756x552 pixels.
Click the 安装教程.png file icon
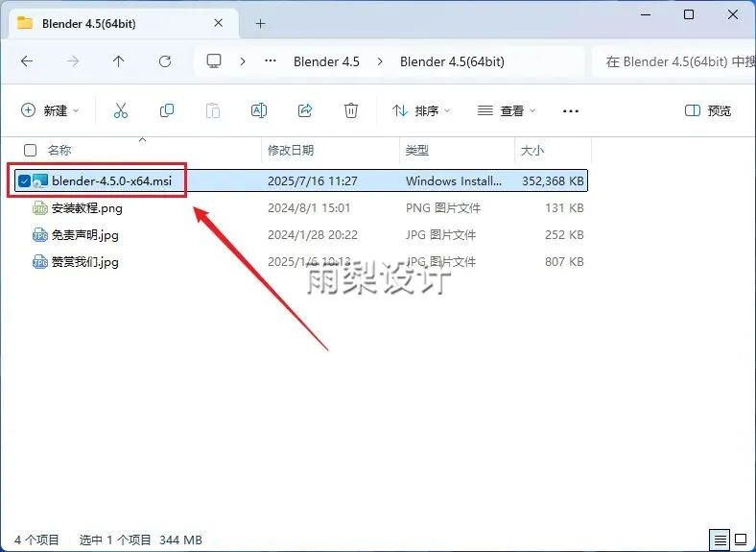[40, 208]
